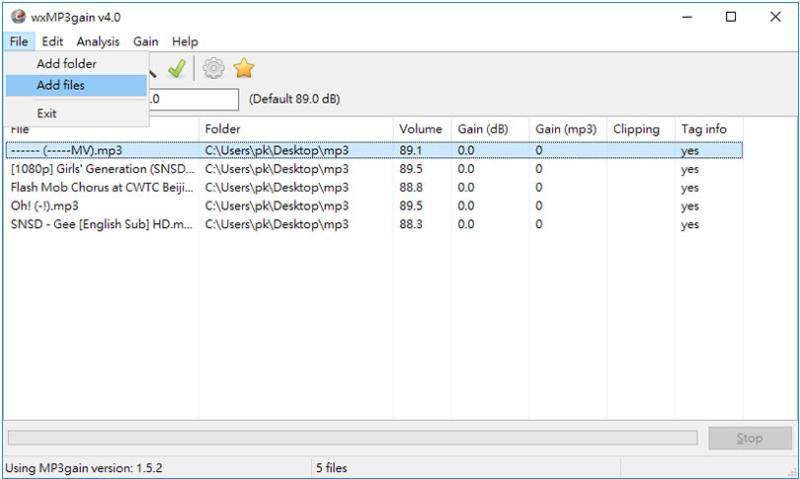Screen dimensions: 800x479
Task: Minimize the wxMP3gain window
Action: coord(687,17)
